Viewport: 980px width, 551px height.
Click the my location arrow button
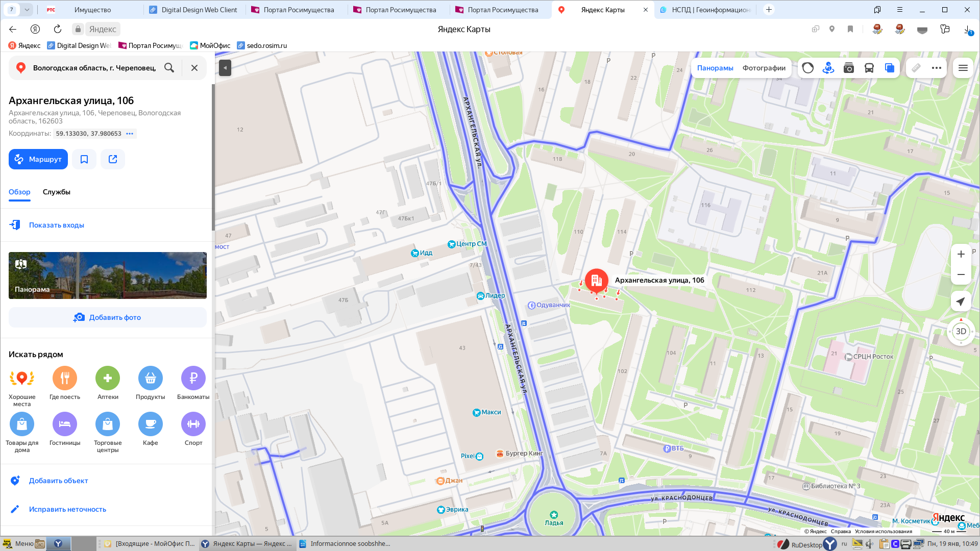[961, 302]
